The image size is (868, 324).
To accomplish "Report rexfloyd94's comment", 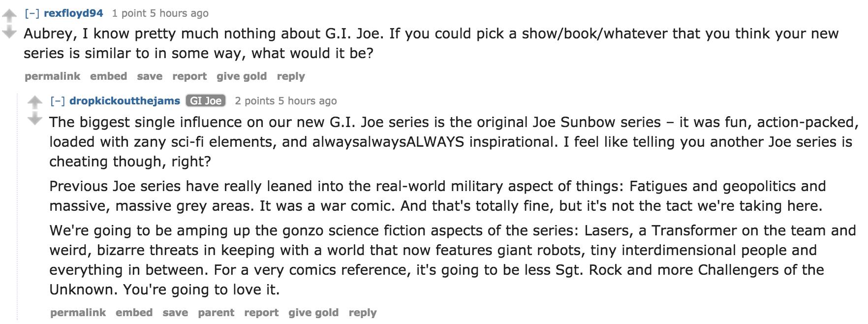I will tap(189, 76).
